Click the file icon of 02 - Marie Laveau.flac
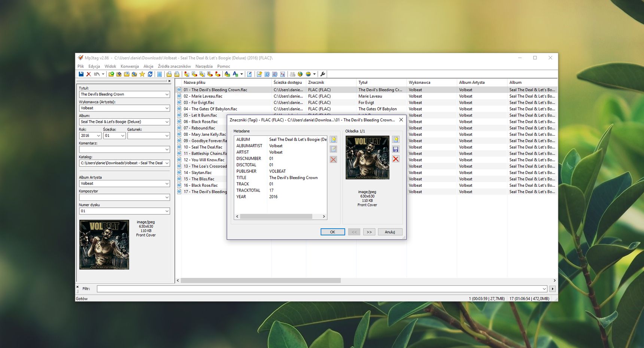Viewport: 644px width, 348px height. pyautogui.click(x=179, y=96)
